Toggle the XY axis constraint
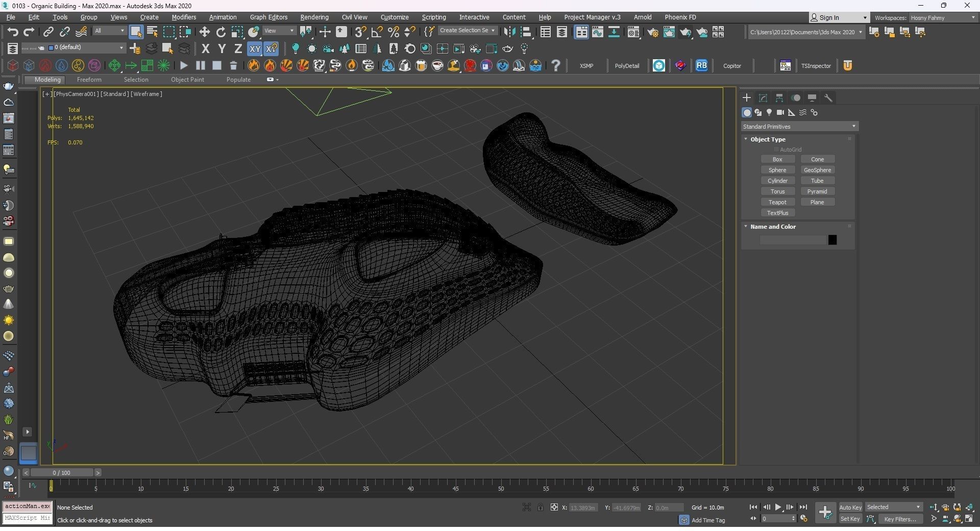 click(x=254, y=49)
